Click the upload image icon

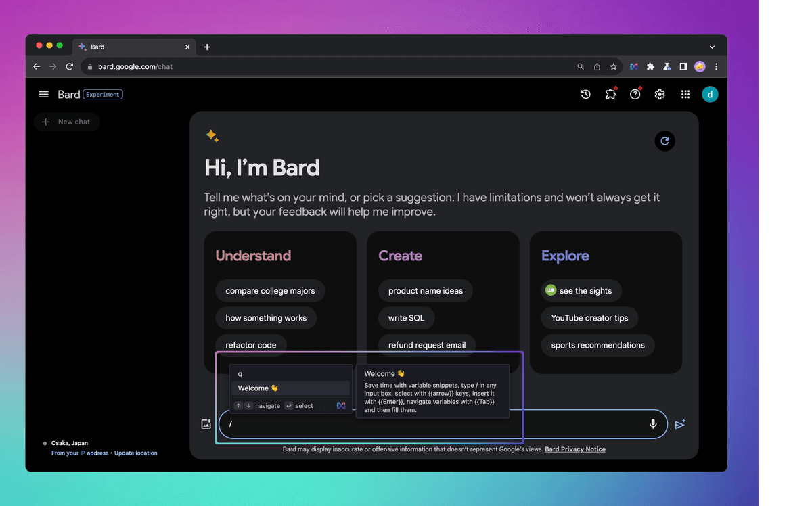[206, 424]
